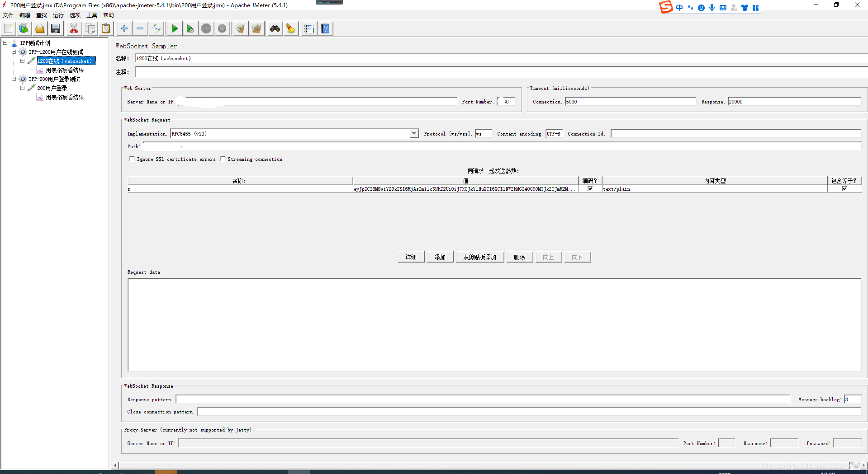Image resolution: width=868 pixels, height=474 pixels.
Task: Collapse the 1200在线 (websocket) sampler node
Action: point(22,61)
